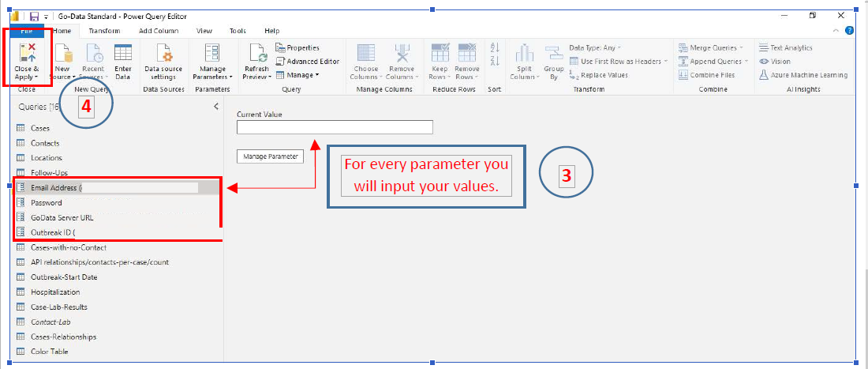The height and width of the screenshot is (369, 868).
Task: Select the Password parameter query
Action: (x=46, y=202)
